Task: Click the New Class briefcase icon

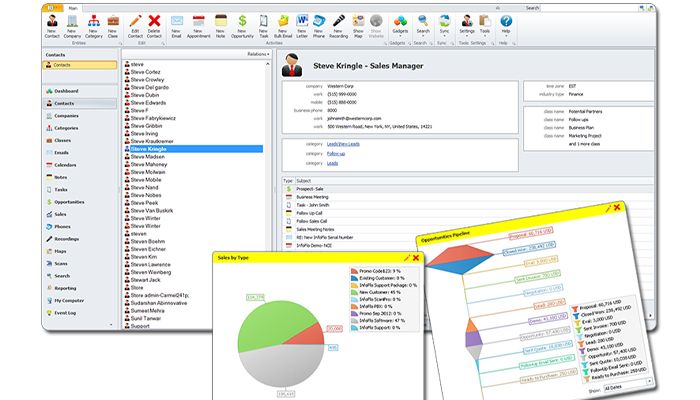Action: tap(113, 26)
